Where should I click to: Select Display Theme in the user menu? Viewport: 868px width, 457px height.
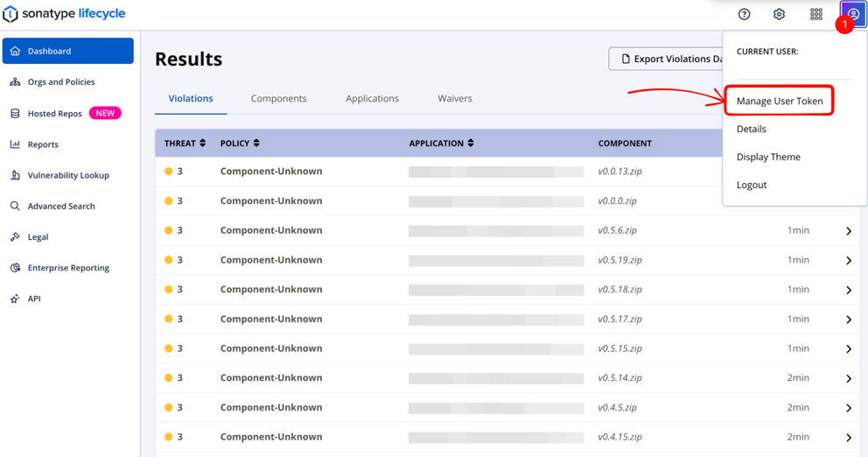tap(768, 157)
